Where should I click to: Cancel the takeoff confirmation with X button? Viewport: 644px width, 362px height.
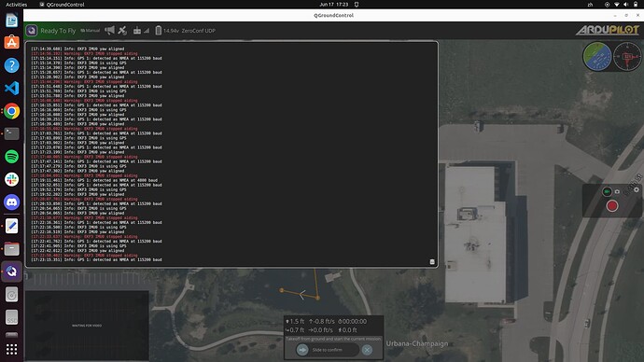coord(367,350)
